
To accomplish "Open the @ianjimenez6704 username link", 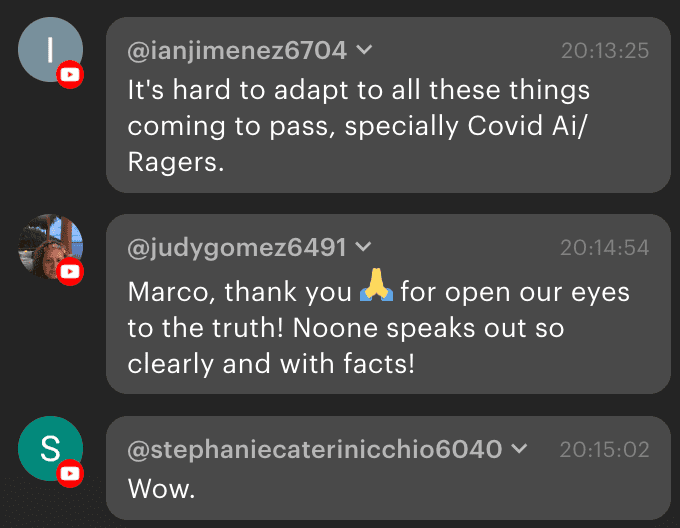I will 237,49.
